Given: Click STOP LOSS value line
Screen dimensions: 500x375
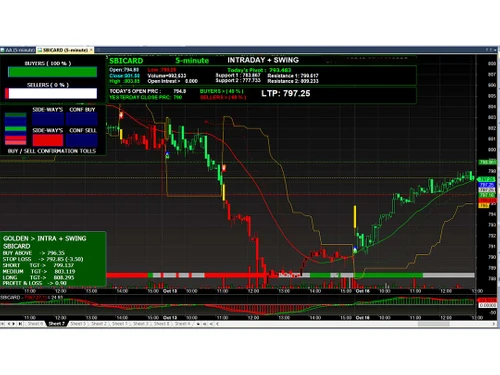Looking at the screenshot, I should coord(43,259).
